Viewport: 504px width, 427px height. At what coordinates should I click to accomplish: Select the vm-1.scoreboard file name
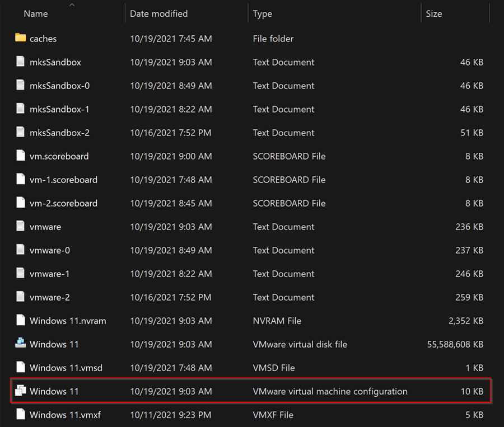coord(63,180)
